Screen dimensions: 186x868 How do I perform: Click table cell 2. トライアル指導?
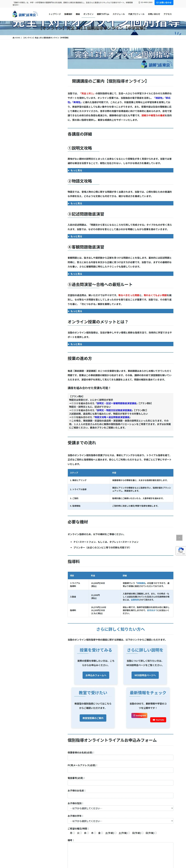pyautogui.click(x=89, y=489)
